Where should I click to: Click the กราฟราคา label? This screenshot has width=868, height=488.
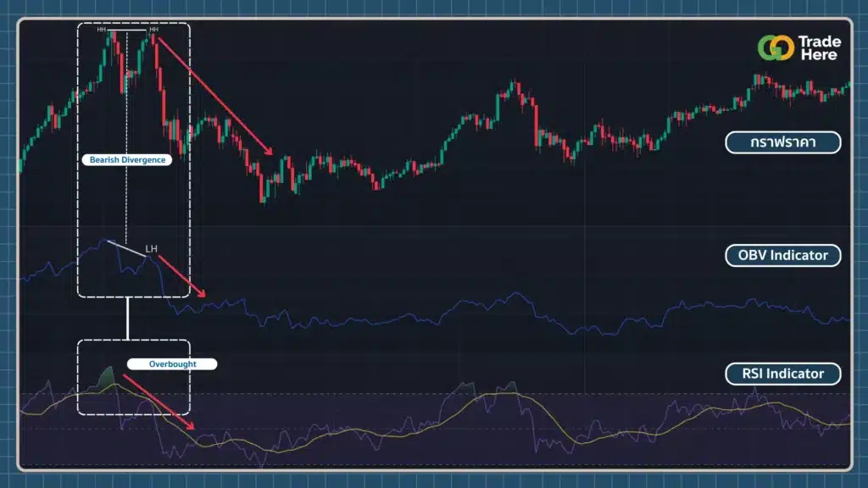(x=782, y=142)
